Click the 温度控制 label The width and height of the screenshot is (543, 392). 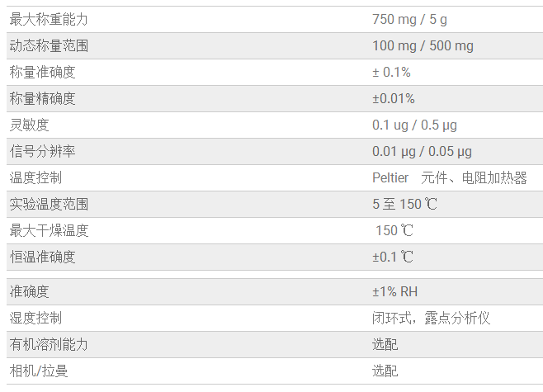pos(35,177)
